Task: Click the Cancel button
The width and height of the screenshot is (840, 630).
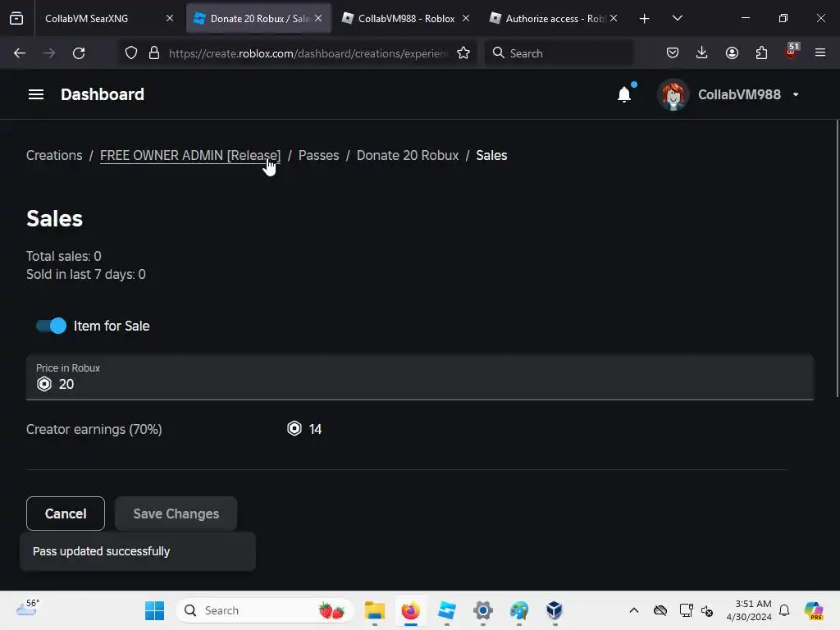Action: [x=66, y=514]
